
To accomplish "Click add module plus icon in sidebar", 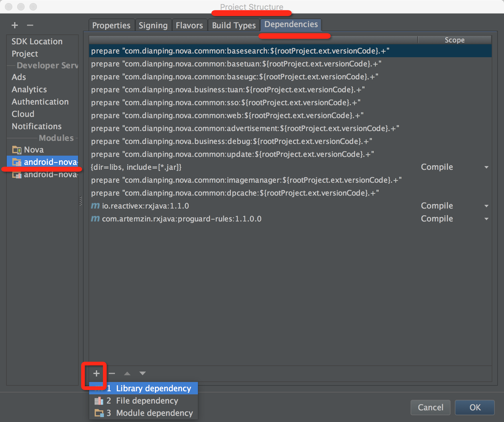I will coord(15,25).
